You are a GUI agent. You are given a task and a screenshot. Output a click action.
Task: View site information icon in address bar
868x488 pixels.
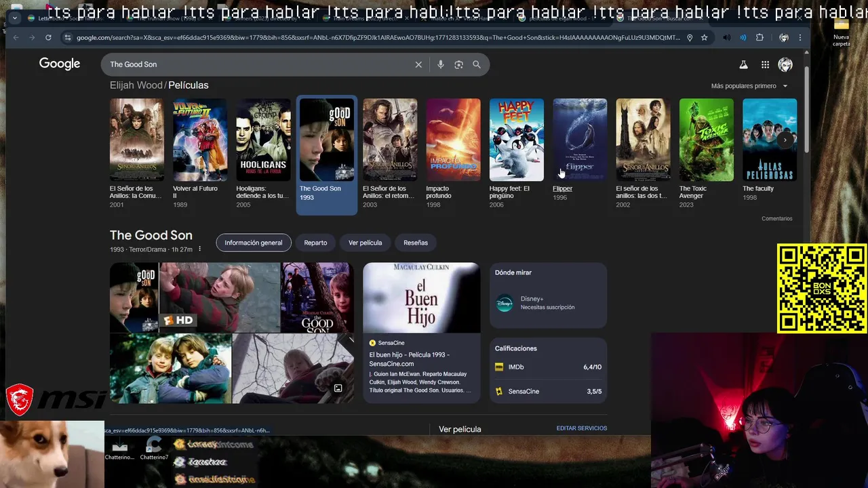[x=67, y=37]
